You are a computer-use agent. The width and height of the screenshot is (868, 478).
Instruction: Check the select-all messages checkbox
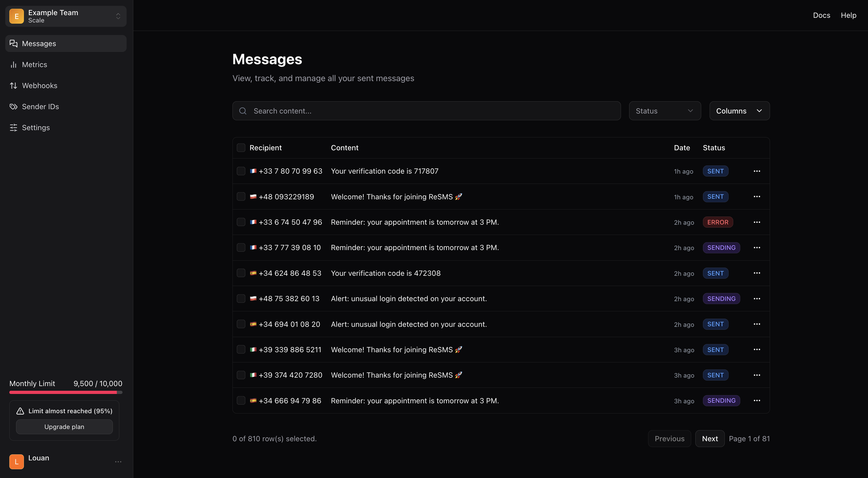point(241,148)
